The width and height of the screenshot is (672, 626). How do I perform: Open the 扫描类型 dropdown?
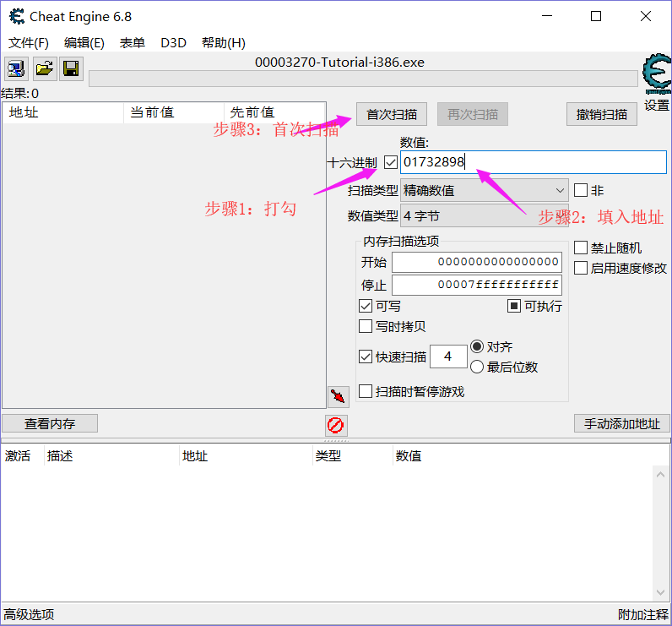pos(484,190)
